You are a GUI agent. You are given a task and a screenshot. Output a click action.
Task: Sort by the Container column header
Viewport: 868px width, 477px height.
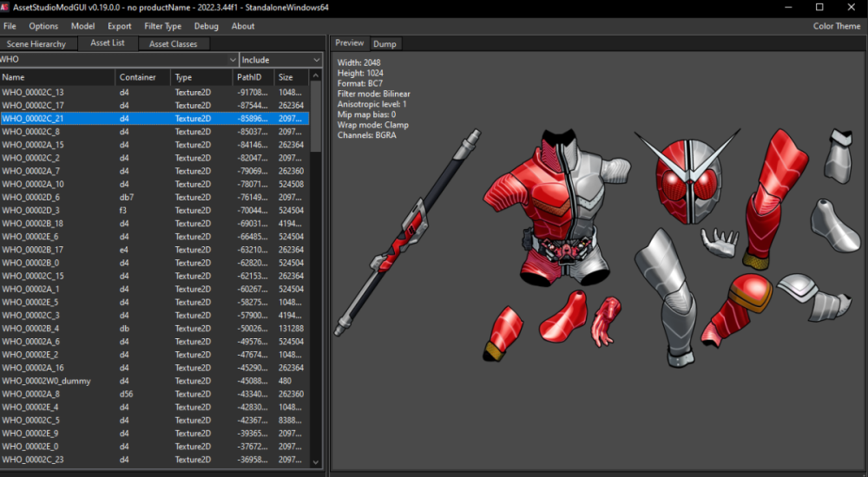pyautogui.click(x=143, y=77)
